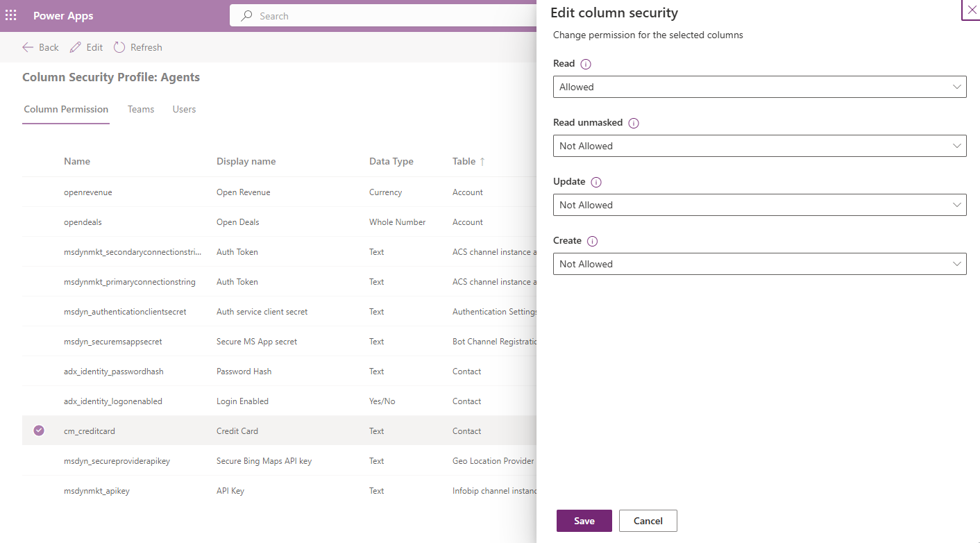Close the Edit column security panel
980x543 pixels.
pos(971,10)
